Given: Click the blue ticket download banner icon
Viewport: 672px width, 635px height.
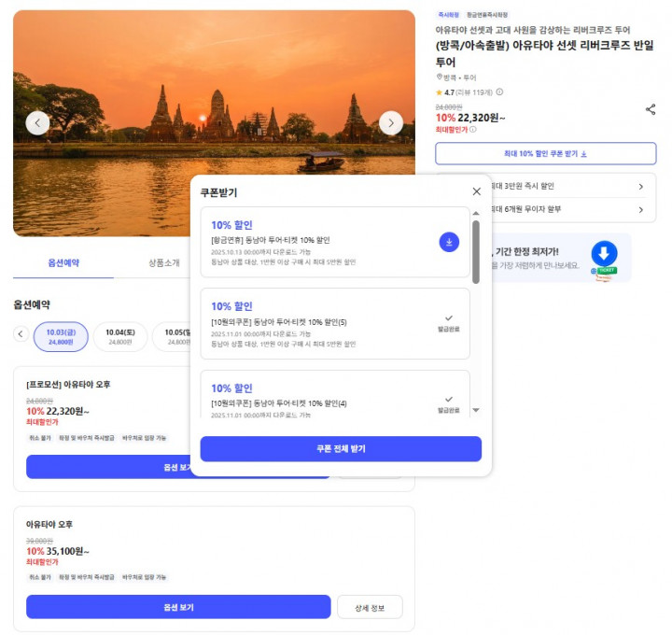Looking at the screenshot, I should click(x=604, y=256).
